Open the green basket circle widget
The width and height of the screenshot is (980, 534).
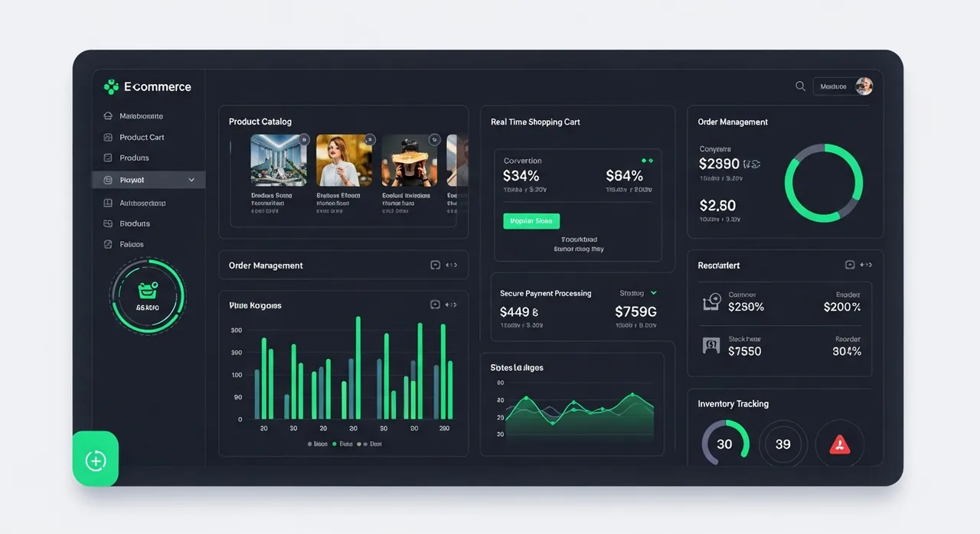click(148, 295)
